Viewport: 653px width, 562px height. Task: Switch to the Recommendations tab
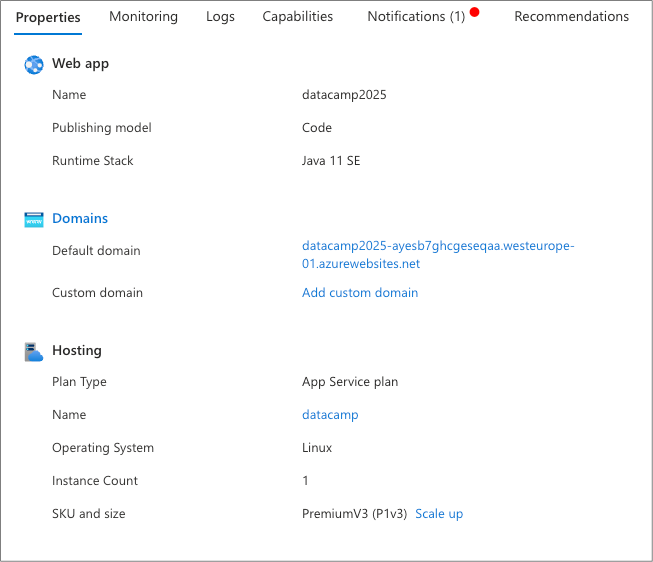click(x=571, y=16)
